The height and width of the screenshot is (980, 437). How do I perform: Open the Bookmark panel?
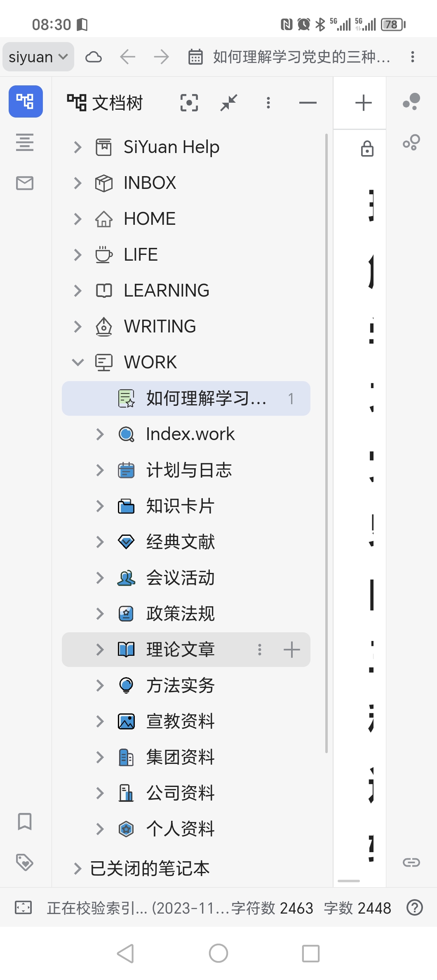25,821
